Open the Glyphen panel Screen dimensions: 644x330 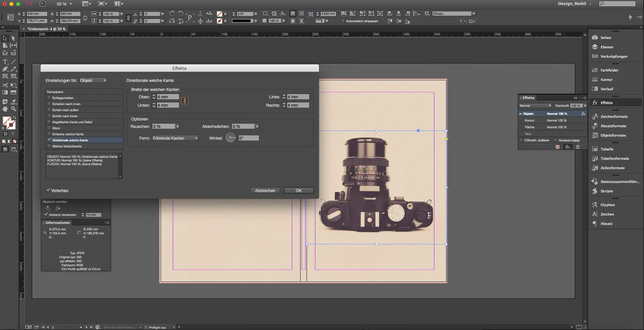pos(607,205)
